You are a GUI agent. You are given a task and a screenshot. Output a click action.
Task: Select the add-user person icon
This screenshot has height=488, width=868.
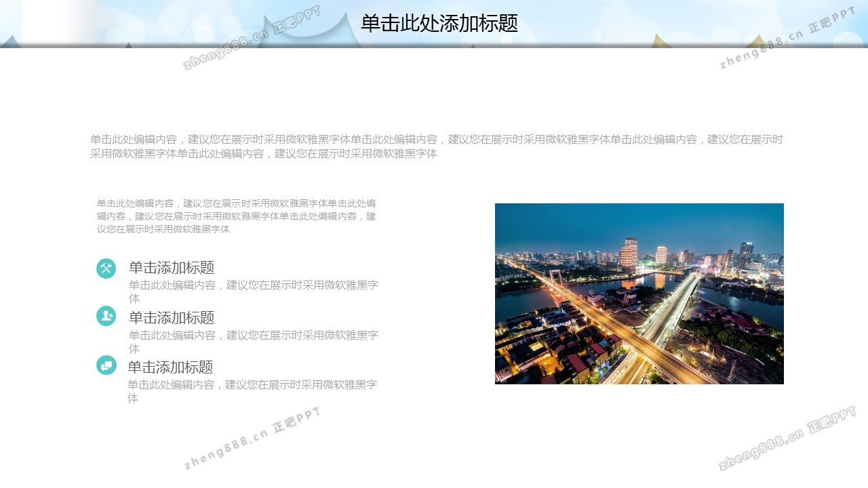click(x=106, y=316)
